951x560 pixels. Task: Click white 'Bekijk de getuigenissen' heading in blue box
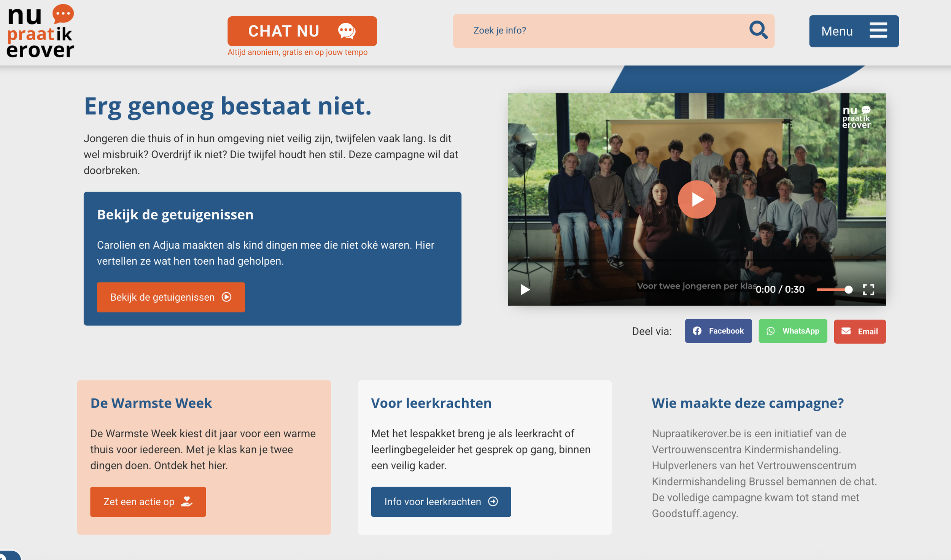pos(175,215)
